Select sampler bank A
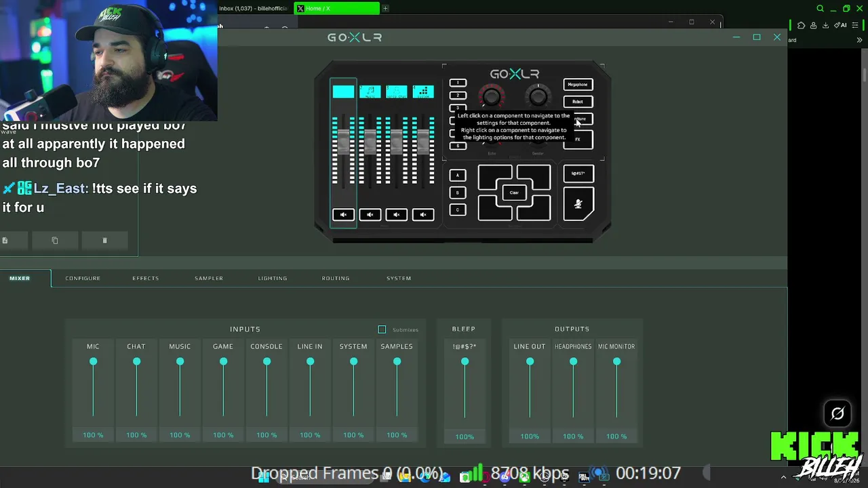The height and width of the screenshot is (488, 868). [458, 176]
